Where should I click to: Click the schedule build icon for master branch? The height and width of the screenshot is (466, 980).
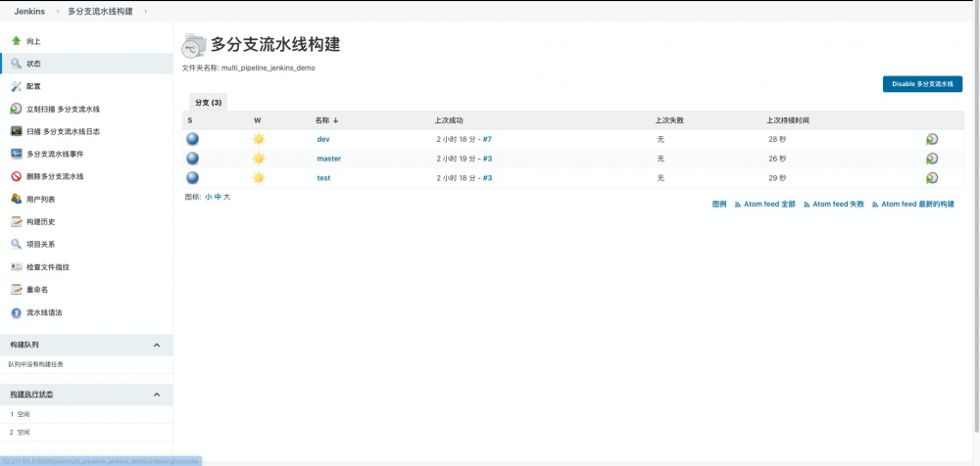[x=932, y=159]
